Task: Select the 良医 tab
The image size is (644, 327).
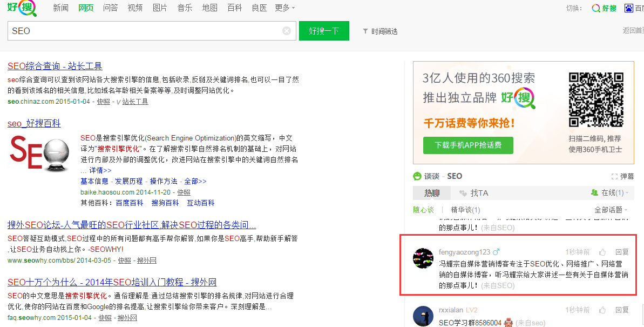Action: pyautogui.click(x=259, y=8)
